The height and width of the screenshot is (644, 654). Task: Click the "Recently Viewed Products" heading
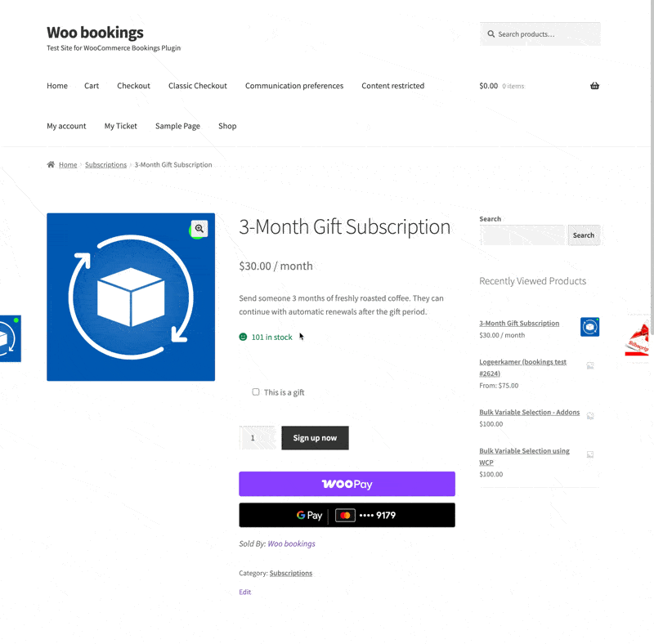pos(533,281)
